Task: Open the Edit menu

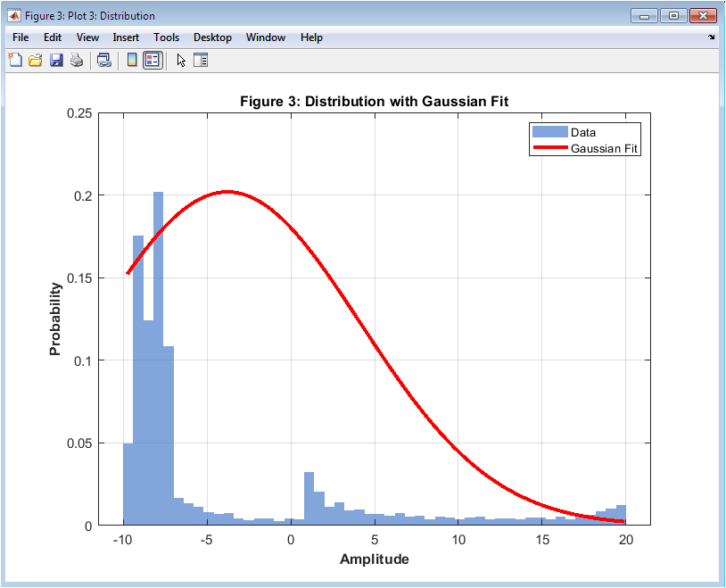Action: (53, 37)
